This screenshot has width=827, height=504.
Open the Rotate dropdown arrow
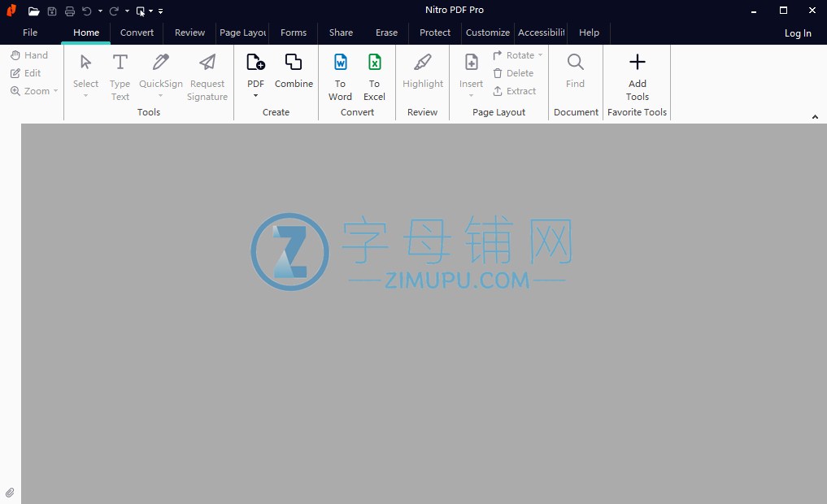click(x=540, y=55)
